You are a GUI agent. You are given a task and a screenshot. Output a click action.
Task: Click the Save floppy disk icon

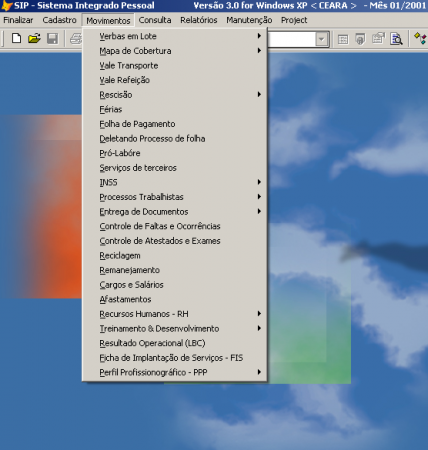coord(52,39)
